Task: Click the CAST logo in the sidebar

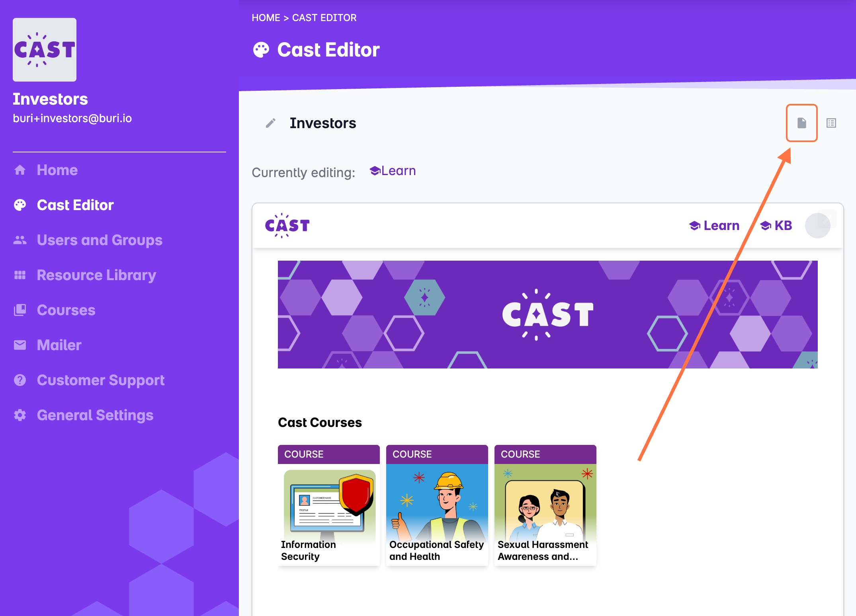Action: tap(45, 50)
